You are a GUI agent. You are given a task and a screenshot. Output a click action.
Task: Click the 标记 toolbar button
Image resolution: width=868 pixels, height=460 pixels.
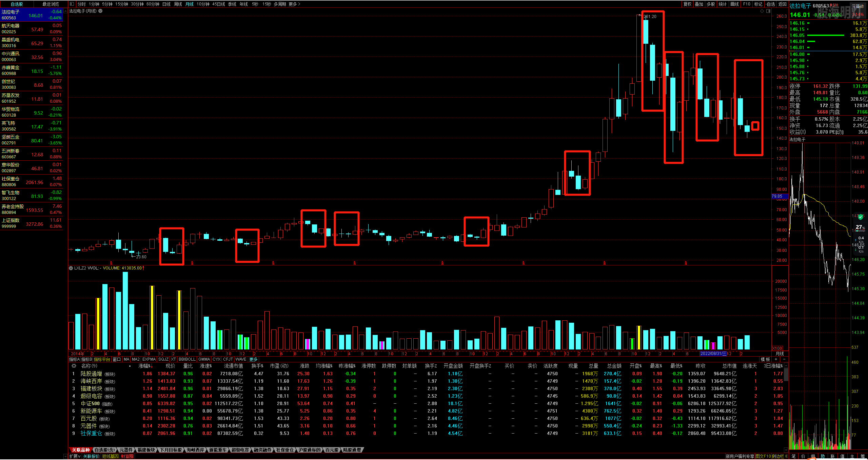pos(758,4)
